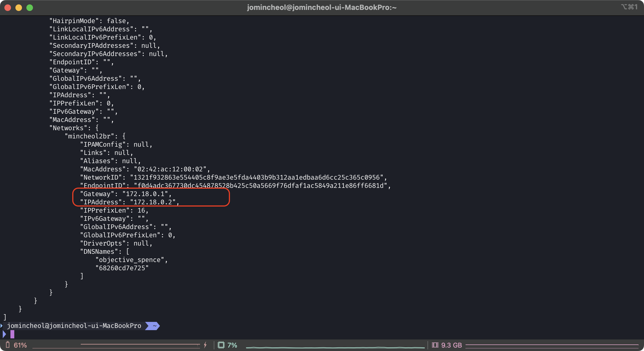Click the battery icon in status bar

pyautogui.click(x=8, y=345)
